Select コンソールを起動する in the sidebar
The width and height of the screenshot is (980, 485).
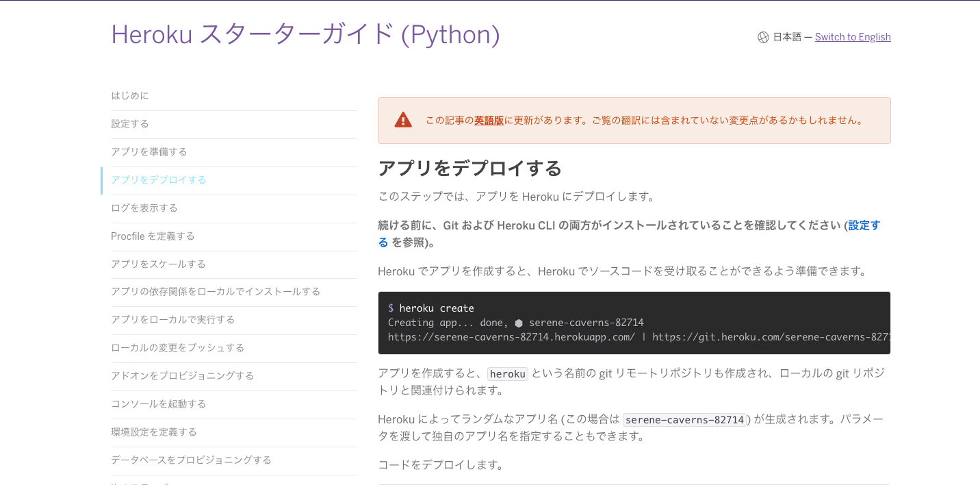(159, 403)
